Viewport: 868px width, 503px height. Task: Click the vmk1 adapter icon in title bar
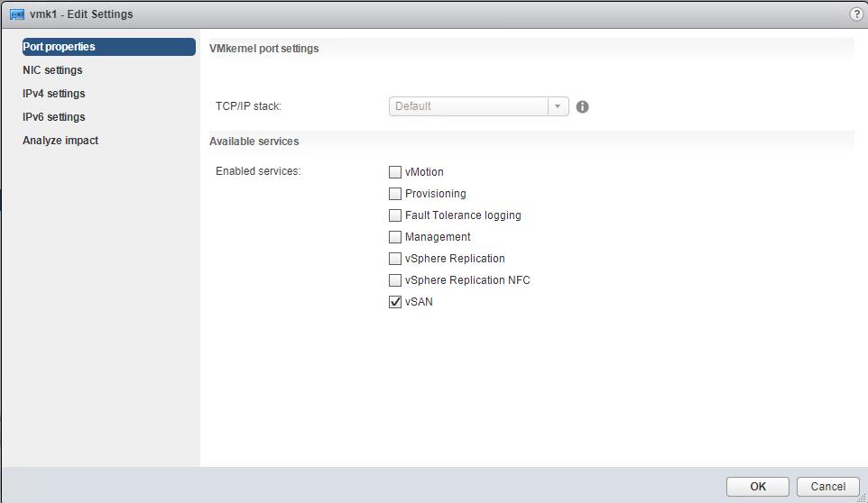(x=17, y=14)
